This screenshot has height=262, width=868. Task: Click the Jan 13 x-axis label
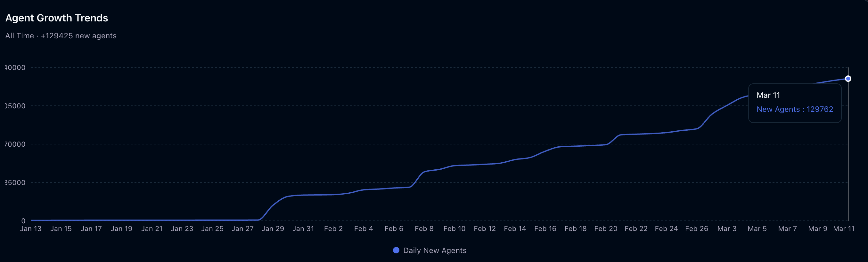click(31, 229)
